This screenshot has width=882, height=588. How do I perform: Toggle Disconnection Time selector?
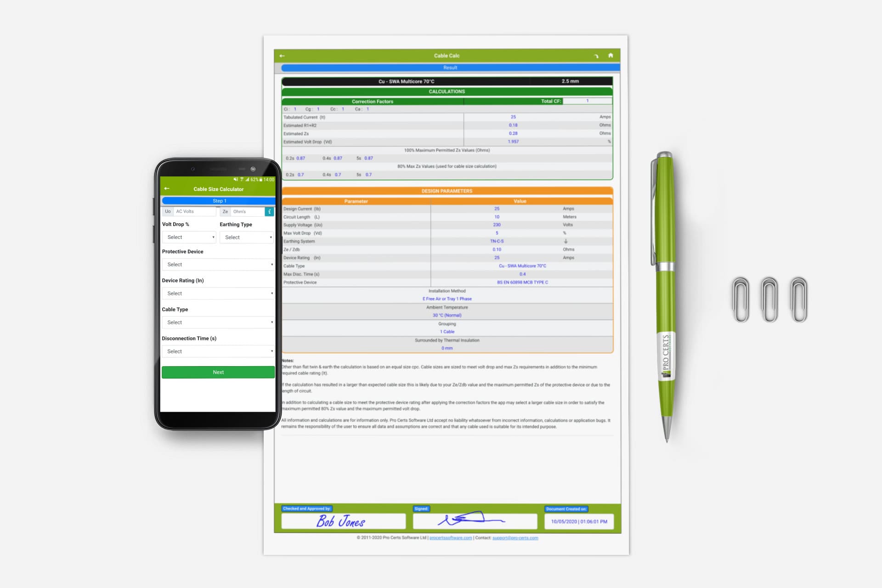pos(218,351)
